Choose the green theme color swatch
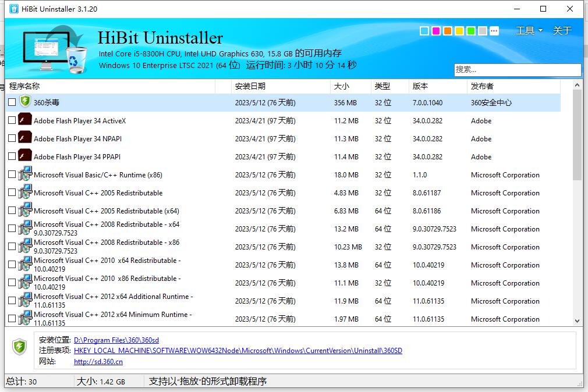 (471, 31)
